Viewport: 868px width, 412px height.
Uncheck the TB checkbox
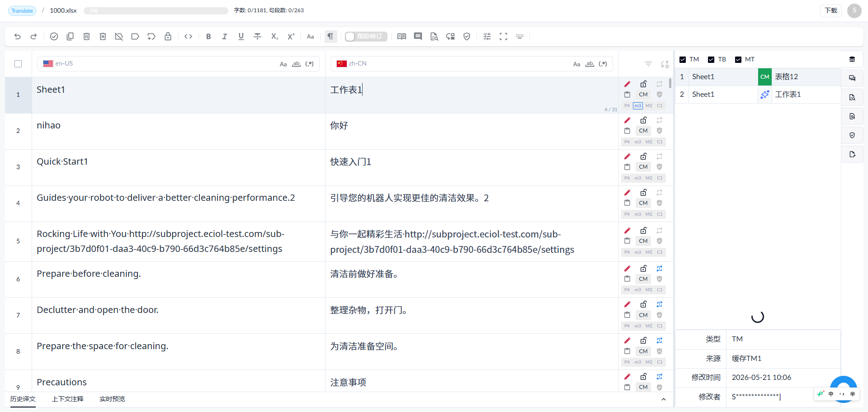tap(711, 60)
